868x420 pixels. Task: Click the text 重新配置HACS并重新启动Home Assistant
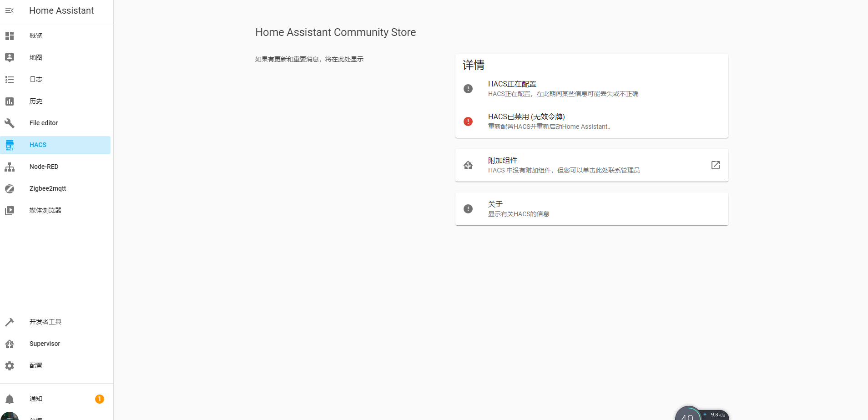[x=550, y=127]
